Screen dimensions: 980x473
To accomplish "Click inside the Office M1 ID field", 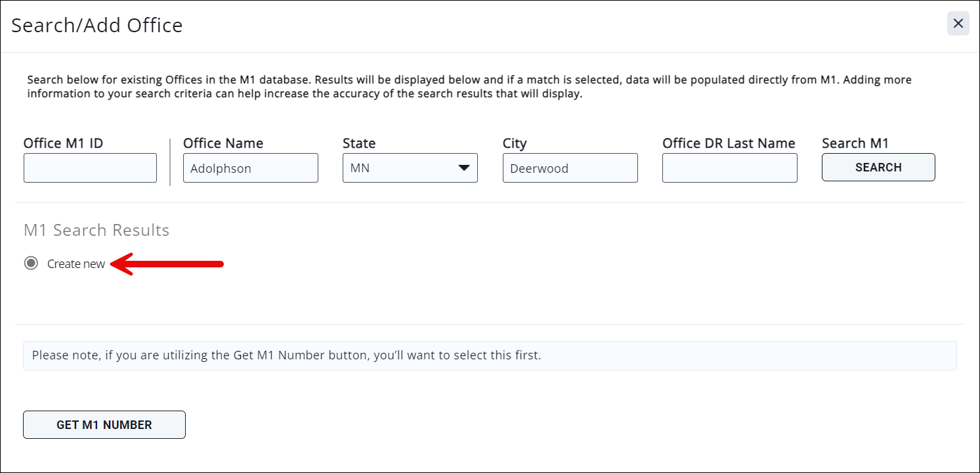I will pos(90,168).
